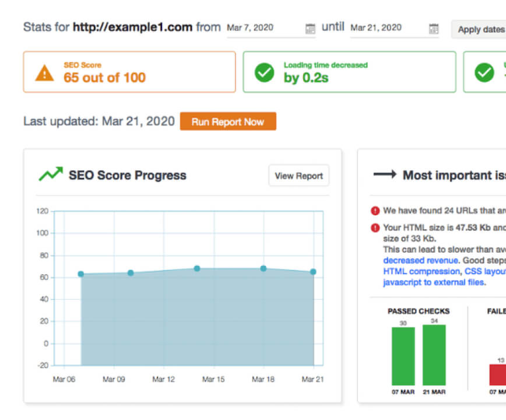Image resolution: width=506 pixels, height=420 pixels.
Task: Select the Mar 14 data point on chart
Action: [x=197, y=268]
